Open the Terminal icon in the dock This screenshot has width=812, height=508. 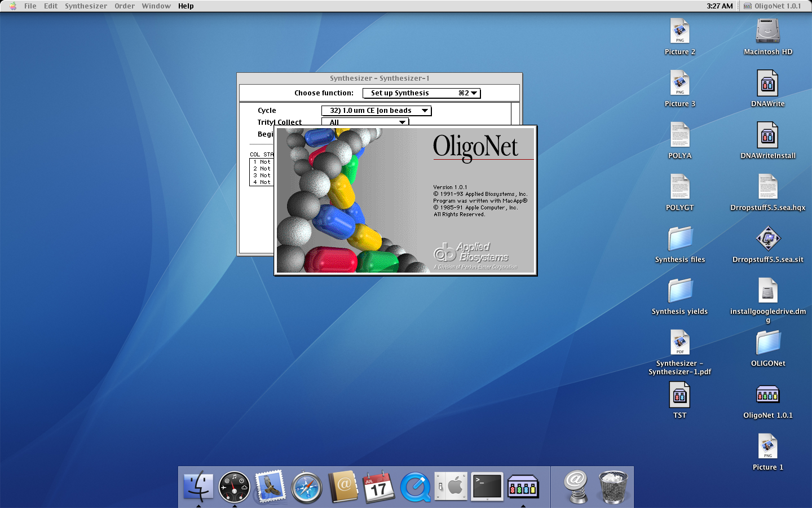[487, 487]
